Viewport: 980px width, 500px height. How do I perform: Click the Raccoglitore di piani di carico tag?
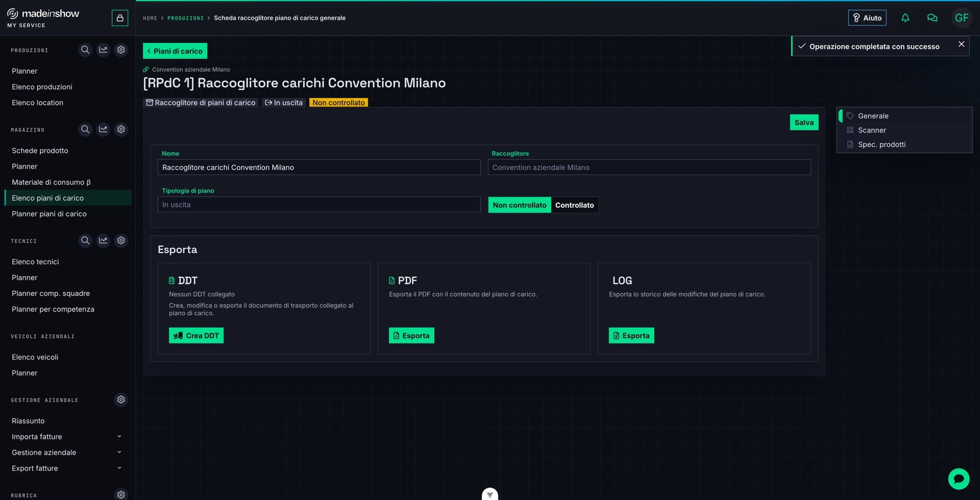pos(201,103)
